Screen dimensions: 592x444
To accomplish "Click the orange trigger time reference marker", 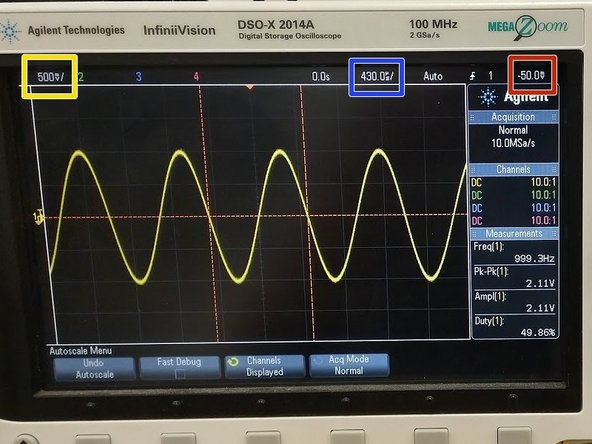I will coord(250,88).
